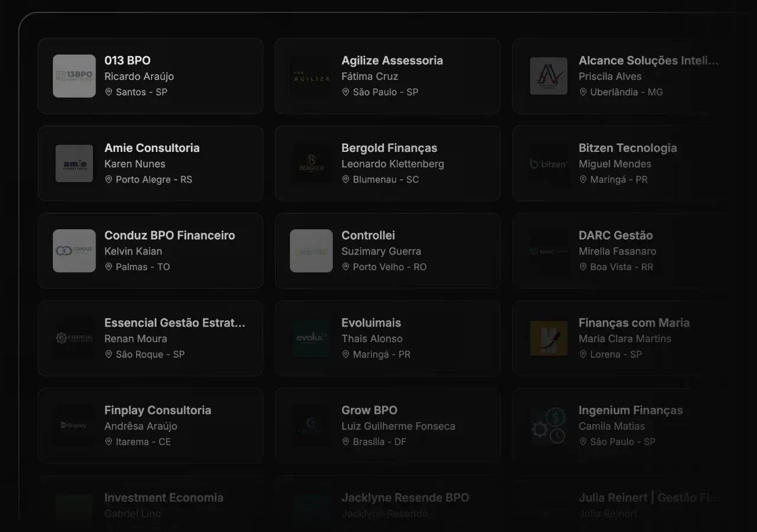
Task: Click the name Fátima Cruz
Action: (370, 76)
